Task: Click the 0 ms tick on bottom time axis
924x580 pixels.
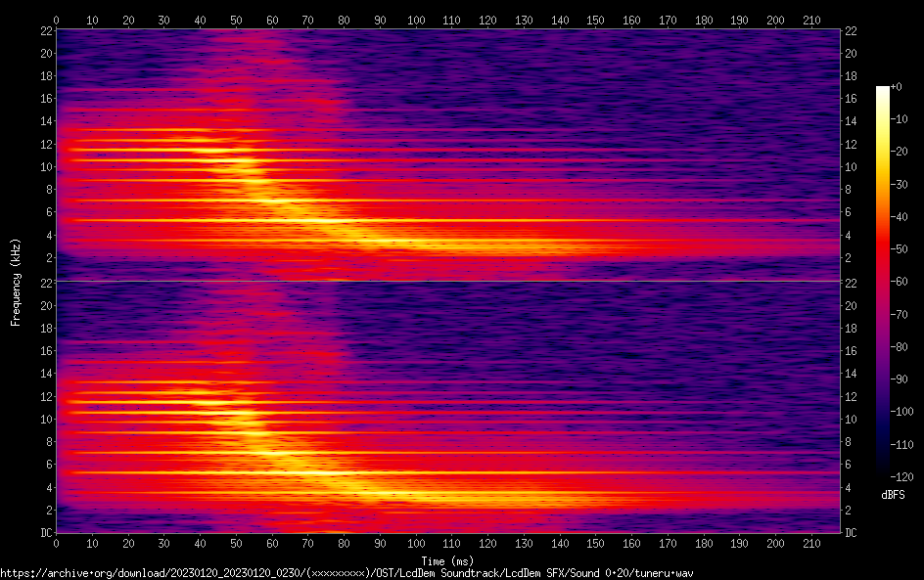Action: 57,543
